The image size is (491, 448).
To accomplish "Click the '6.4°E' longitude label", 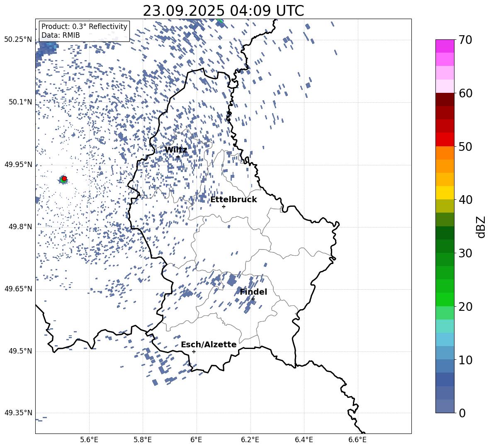I will 304,440.
